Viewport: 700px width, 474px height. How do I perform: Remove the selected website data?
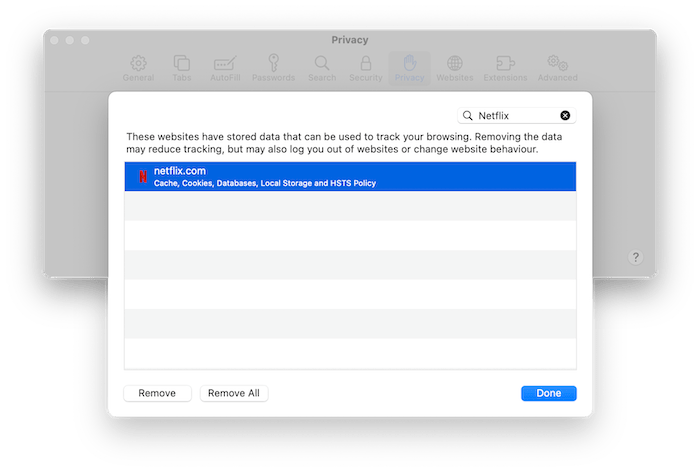pos(157,393)
